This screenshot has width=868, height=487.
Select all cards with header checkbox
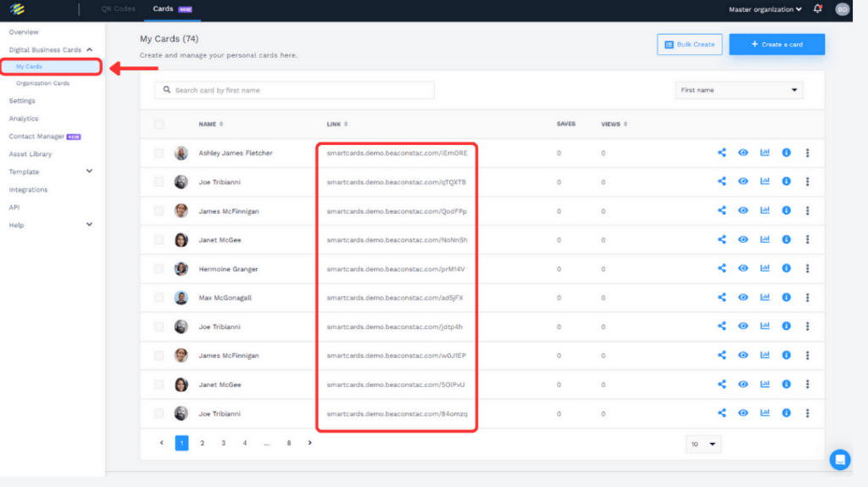(x=159, y=124)
